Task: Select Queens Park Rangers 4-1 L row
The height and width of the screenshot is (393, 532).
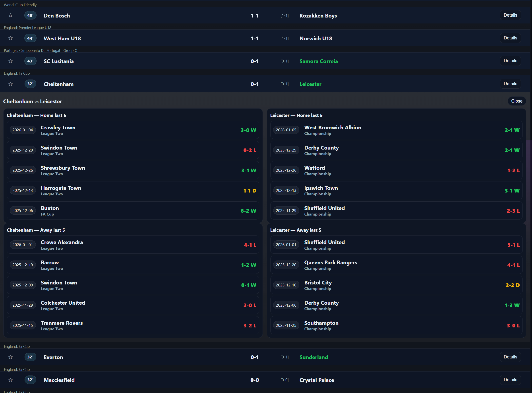Action: pyautogui.click(x=396, y=265)
